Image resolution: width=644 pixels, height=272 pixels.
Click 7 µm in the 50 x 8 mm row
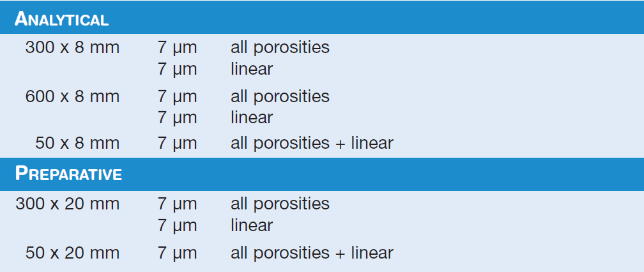pos(178,143)
